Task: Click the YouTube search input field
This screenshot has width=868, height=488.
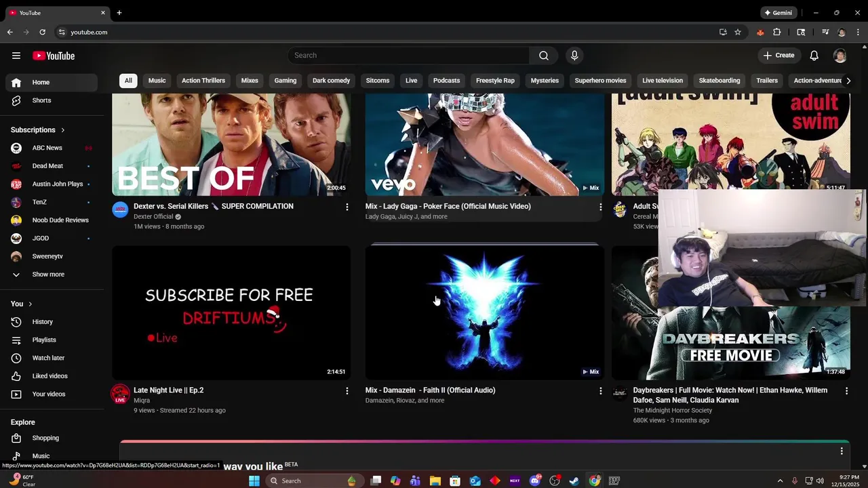Action: [408, 56]
